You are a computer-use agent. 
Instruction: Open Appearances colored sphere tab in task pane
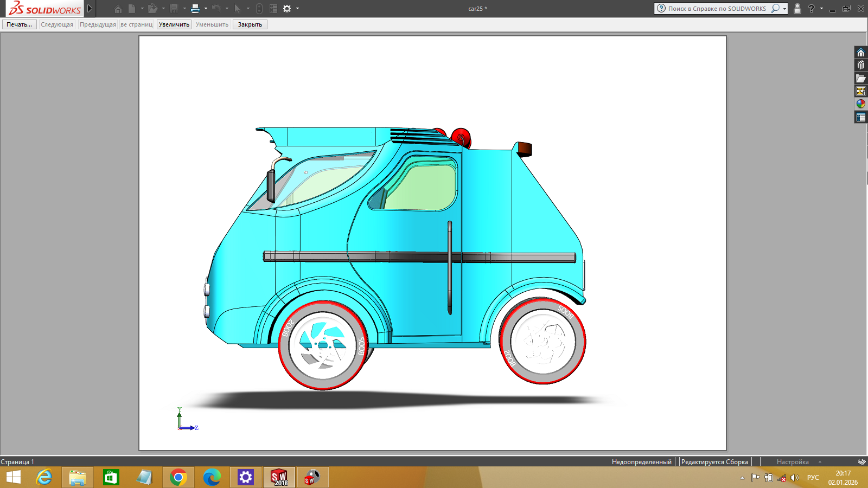pos(861,104)
